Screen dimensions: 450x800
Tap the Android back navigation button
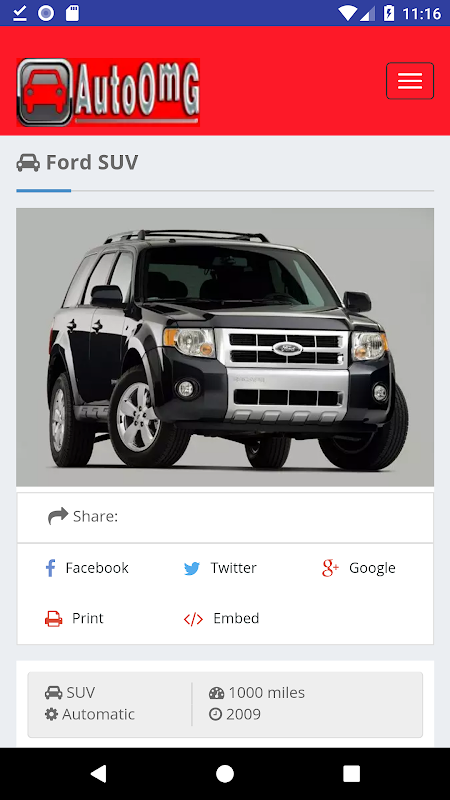98,773
